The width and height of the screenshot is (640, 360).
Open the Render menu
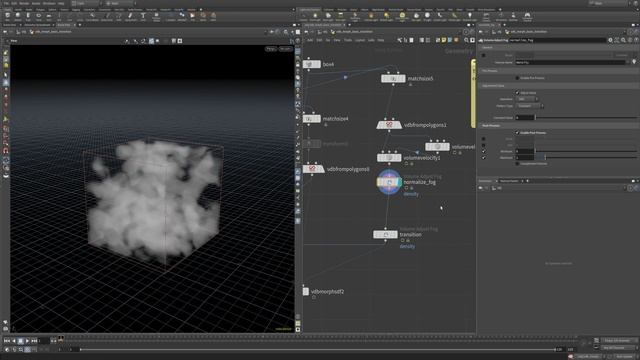click(x=24, y=3)
